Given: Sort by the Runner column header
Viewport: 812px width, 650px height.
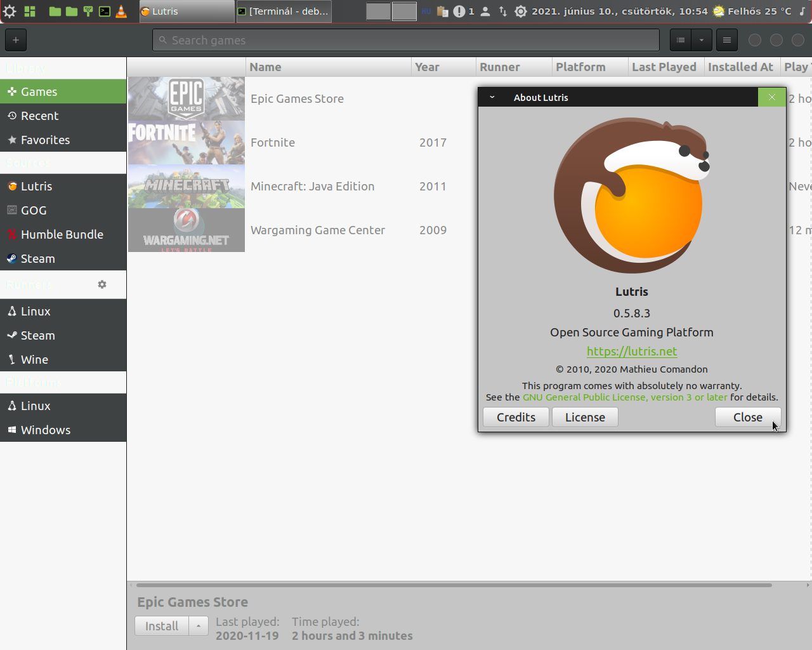Looking at the screenshot, I should 514,67.
